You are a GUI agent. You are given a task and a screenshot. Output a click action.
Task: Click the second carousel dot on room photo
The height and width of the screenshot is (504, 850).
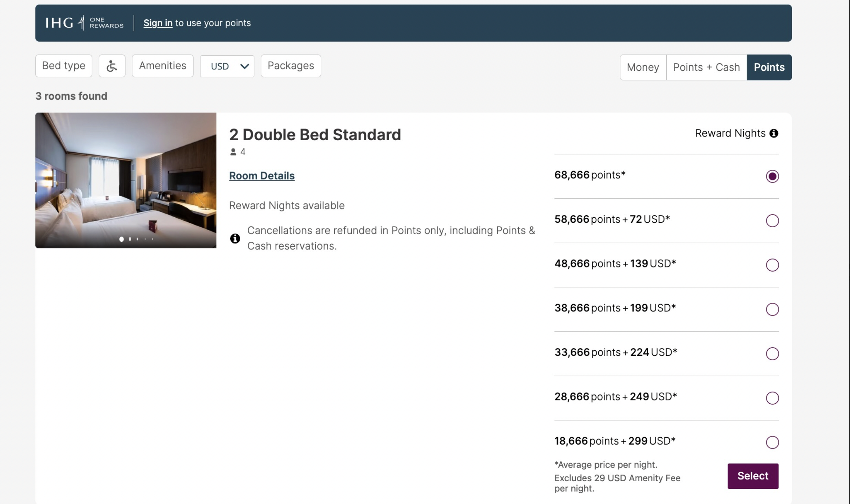130,239
